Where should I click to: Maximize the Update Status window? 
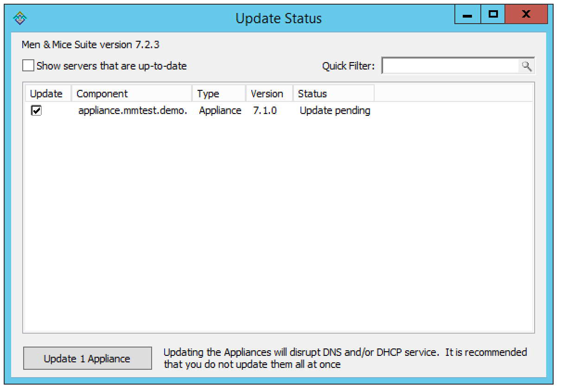coord(493,15)
